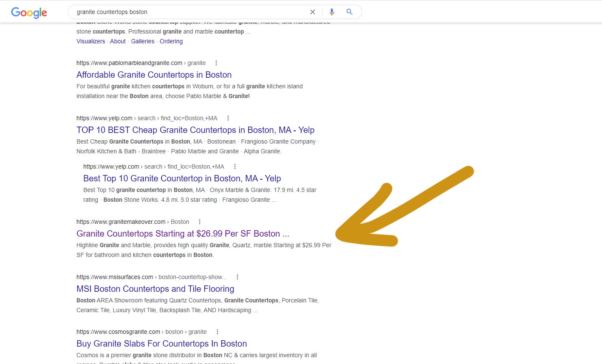This screenshot has height=364, width=602.
Task: Open the Galleries sitelink
Action: (x=143, y=41)
